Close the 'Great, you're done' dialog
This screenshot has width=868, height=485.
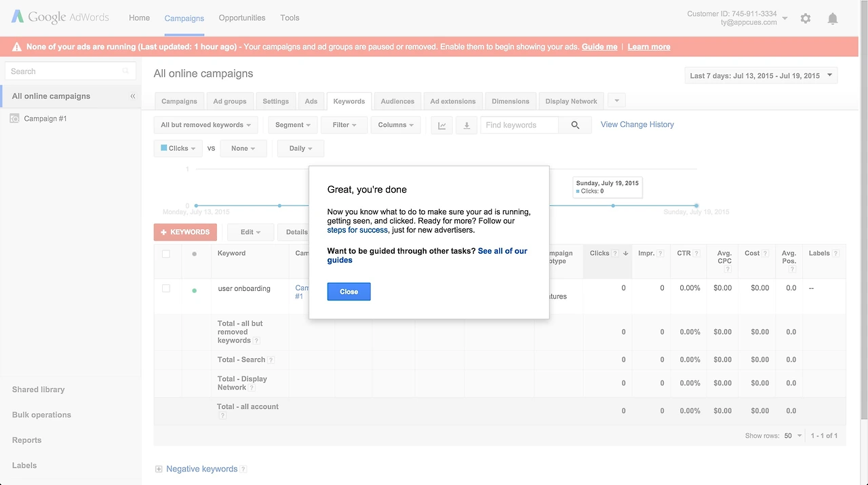(349, 292)
